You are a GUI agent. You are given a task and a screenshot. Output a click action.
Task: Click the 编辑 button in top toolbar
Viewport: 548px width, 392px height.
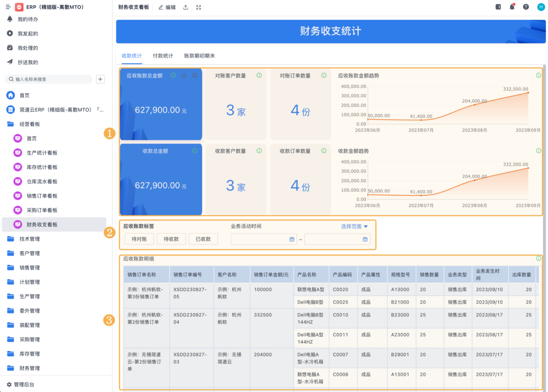click(x=167, y=7)
